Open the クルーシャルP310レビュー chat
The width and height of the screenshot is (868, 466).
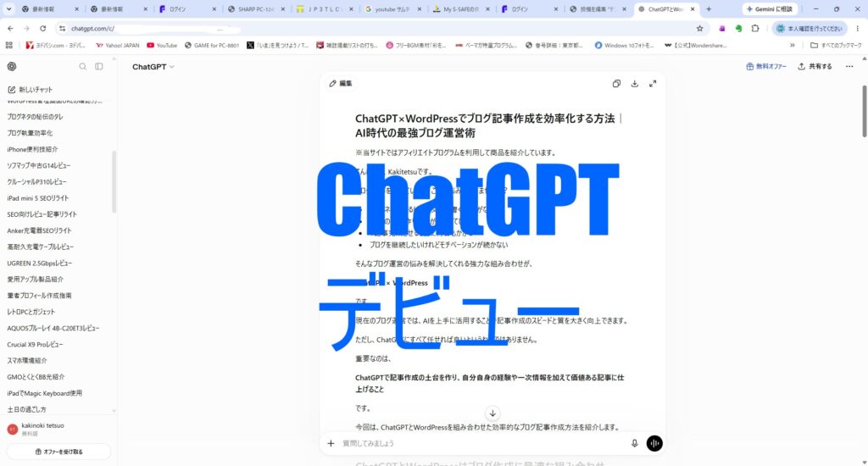pyautogui.click(x=36, y=181)
